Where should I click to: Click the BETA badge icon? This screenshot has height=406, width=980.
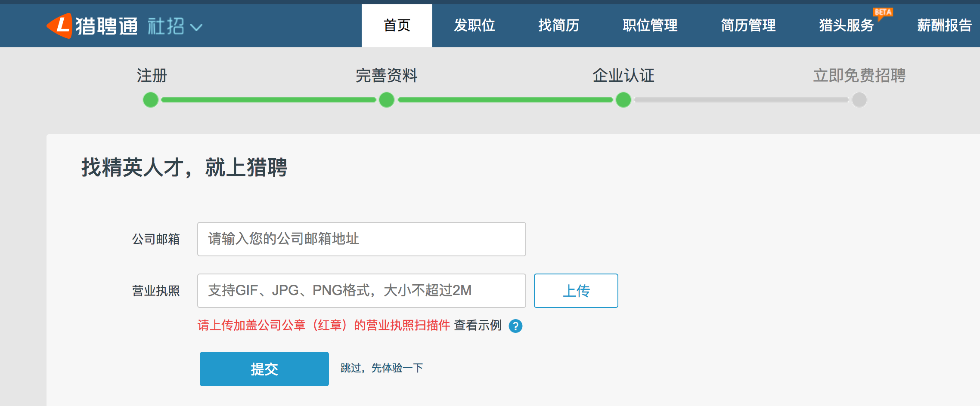point(883,12)
